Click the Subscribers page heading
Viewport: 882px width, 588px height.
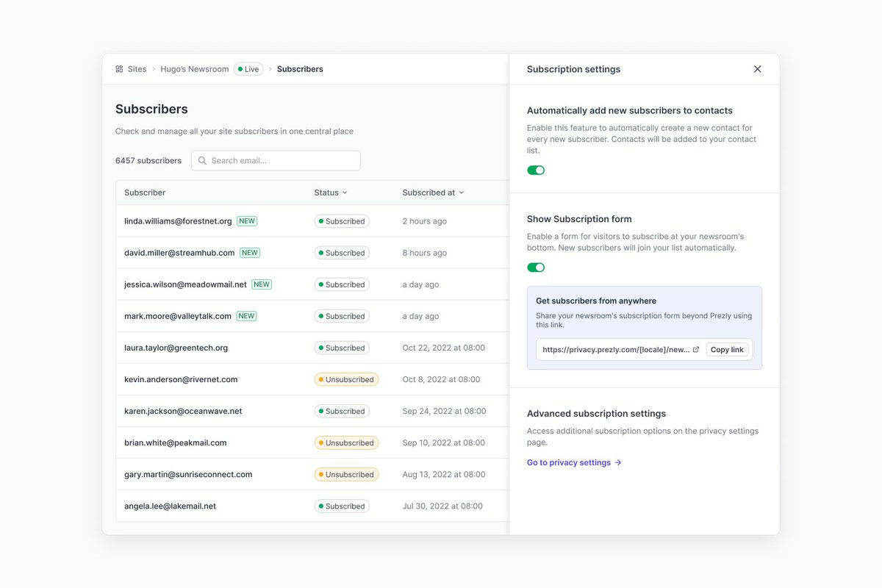pyautogui.click(x=151, y=109)
